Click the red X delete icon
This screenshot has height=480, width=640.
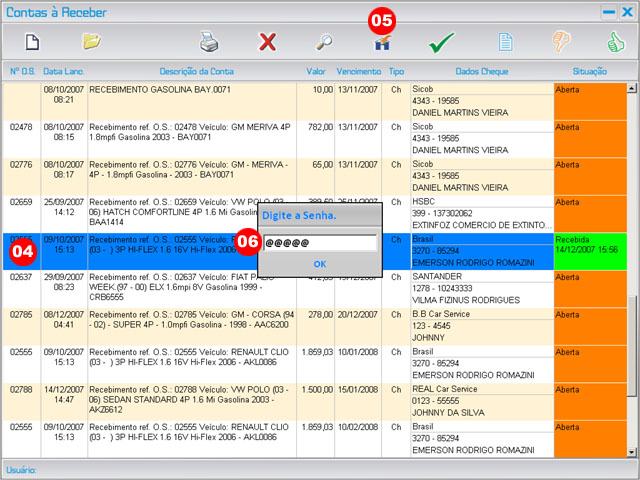coord(267,42)
